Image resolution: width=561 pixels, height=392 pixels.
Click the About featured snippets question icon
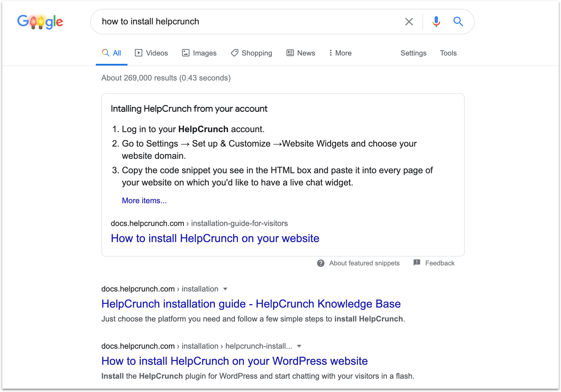coord(321,263)
